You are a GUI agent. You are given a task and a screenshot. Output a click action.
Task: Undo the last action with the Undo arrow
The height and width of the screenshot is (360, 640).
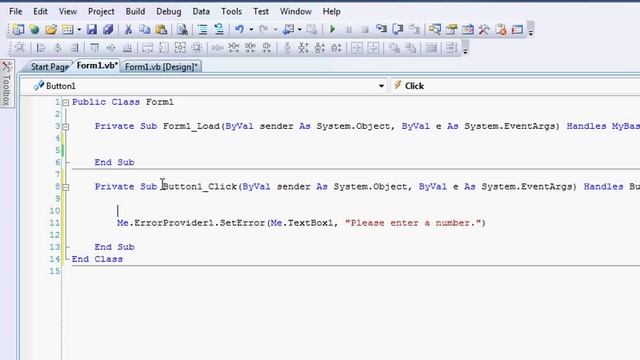(240, 29)
